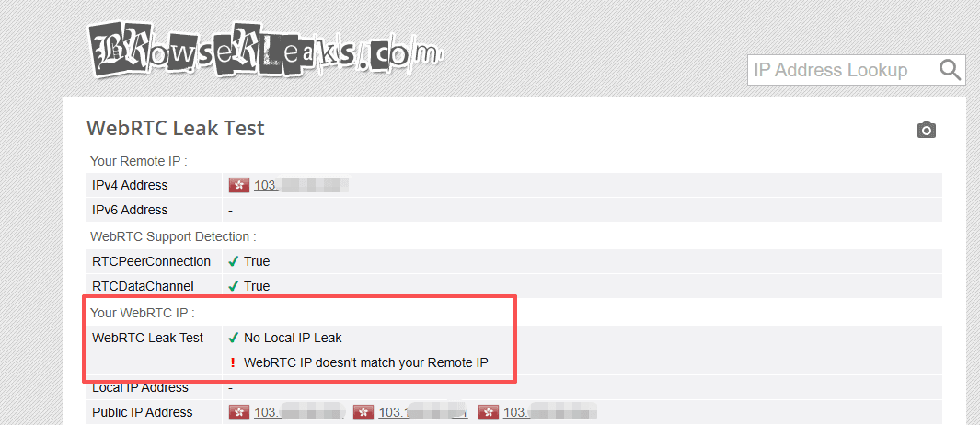Click red exclamation mark warning icon
Screen dimensions: 980x425
click(x=233, y=362)
